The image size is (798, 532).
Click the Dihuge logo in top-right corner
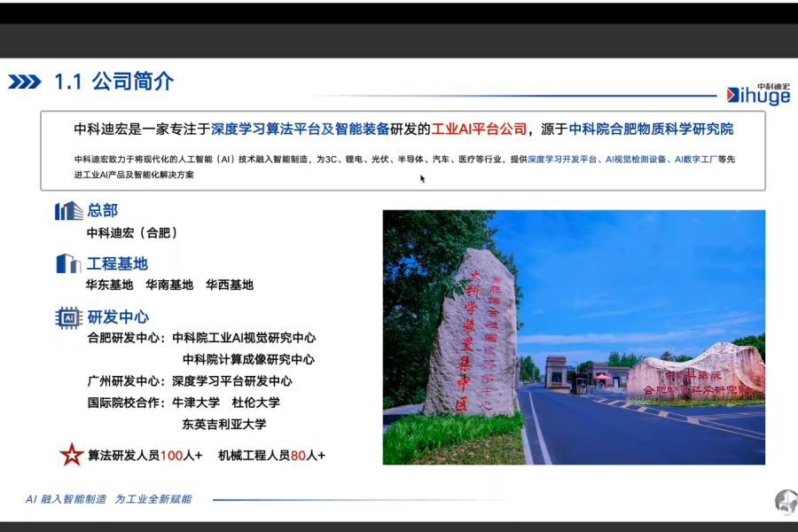[x=757, y=93]
